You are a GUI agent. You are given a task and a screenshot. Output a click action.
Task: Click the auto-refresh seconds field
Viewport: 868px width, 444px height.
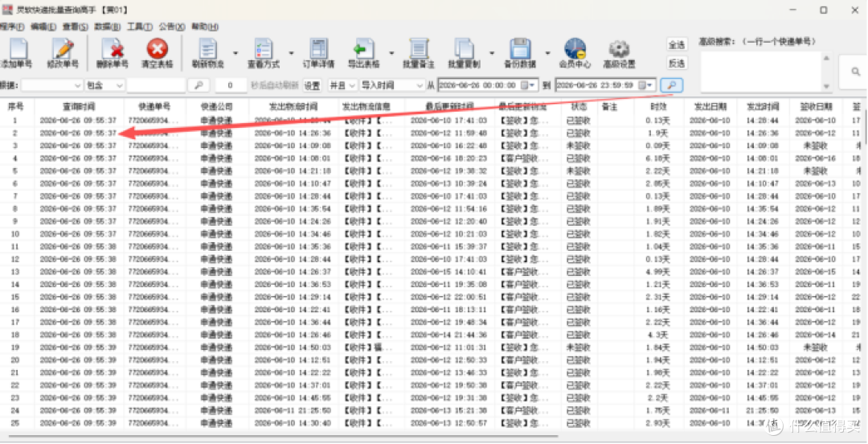tap(231, 85)
